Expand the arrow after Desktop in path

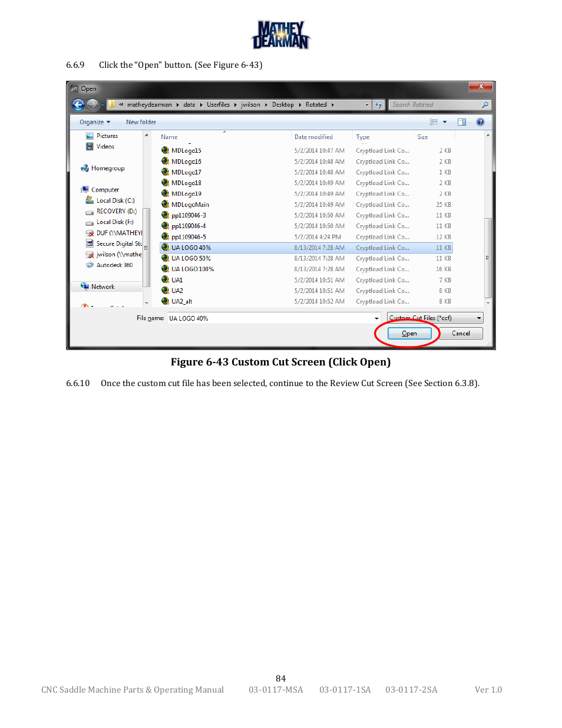point(299,105)
